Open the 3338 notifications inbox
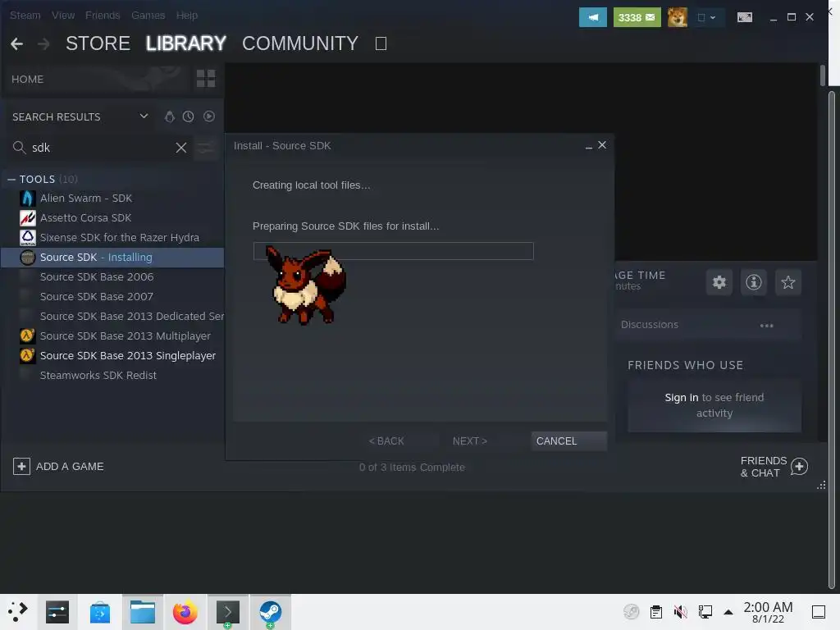Screen dimensions: 840x630 (x=637, y=17)
